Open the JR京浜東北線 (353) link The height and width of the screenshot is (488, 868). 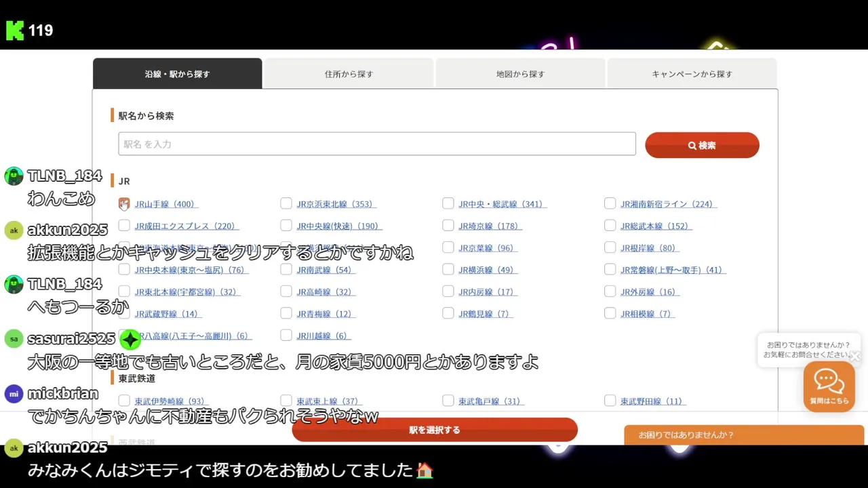click(336, 204)
